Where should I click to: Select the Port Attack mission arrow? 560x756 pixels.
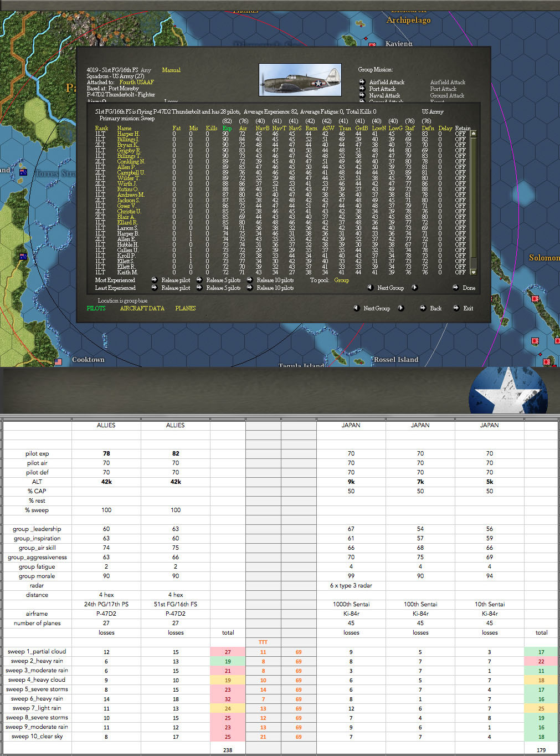[x=362, y=89]
